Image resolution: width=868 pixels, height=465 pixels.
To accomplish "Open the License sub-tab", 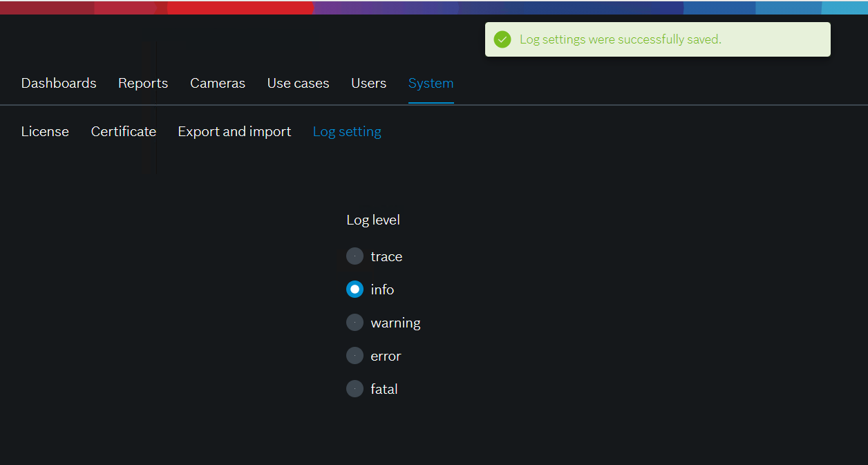I will pos(45,131).
